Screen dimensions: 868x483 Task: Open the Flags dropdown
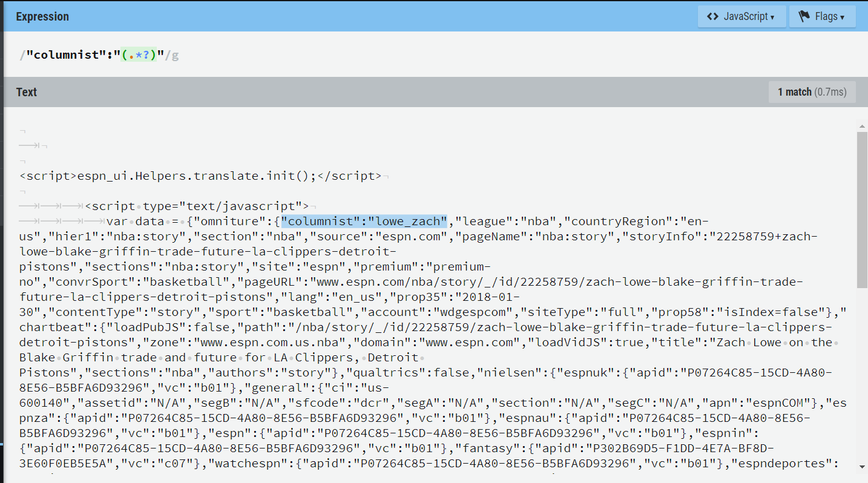(x=823, y=16)
